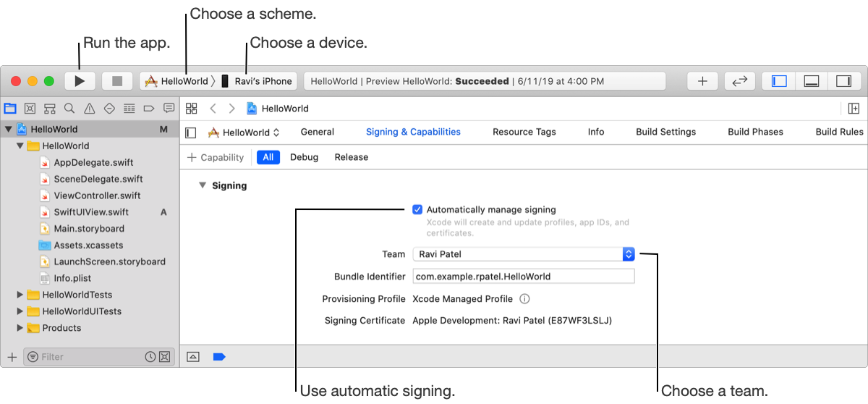Select ViewController.swift in the navigator
Screen dimensions: 868x404
point(97,195)
